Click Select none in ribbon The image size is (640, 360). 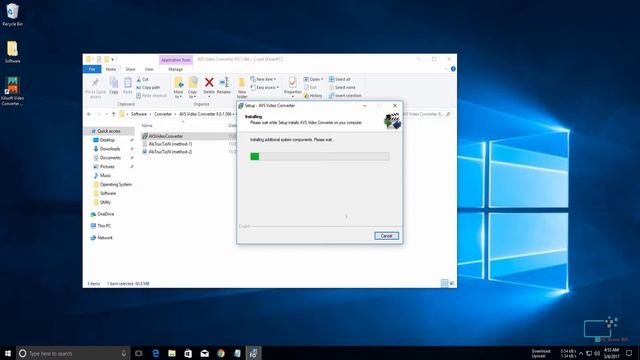coord(342,87)
